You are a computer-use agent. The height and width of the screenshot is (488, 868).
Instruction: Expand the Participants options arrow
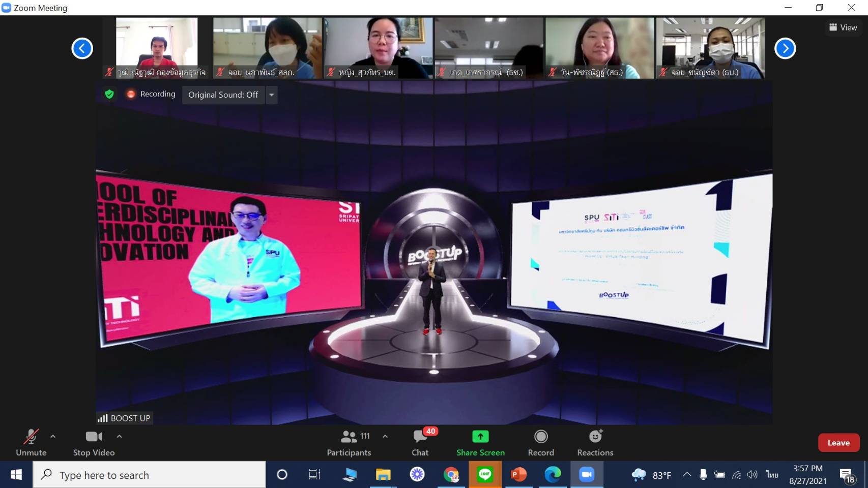tap(385, 437)
